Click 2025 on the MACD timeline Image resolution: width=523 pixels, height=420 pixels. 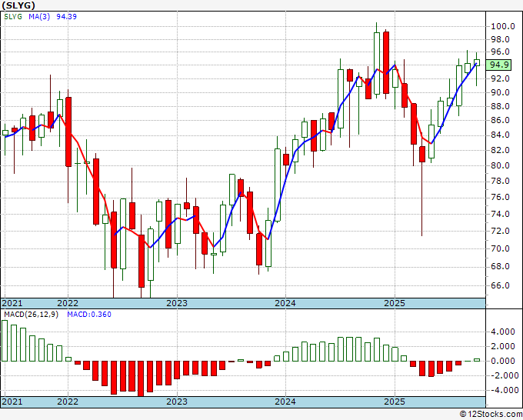point(395,402)
